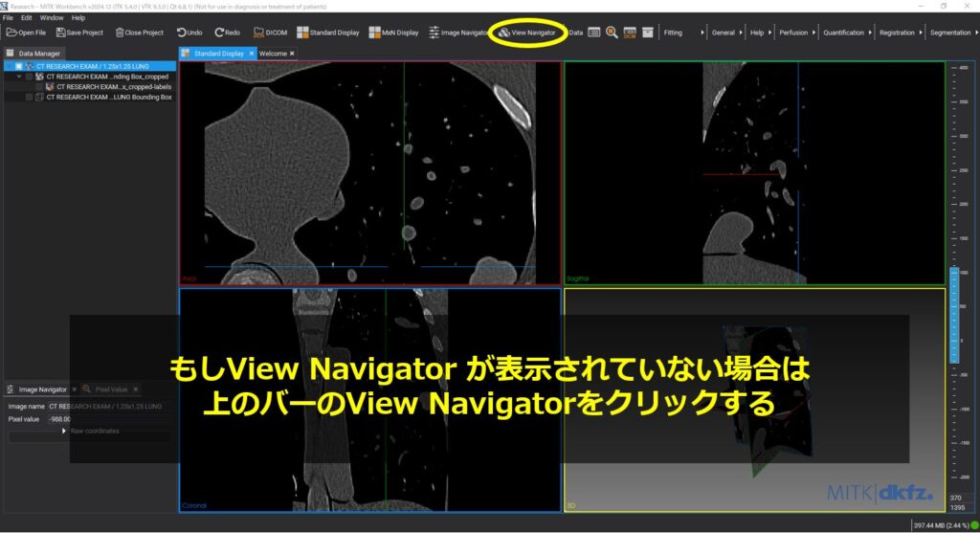Click the archive box icon in the toolbar
980x533 pixels.
pyautogui.click(x=648, y=33)
